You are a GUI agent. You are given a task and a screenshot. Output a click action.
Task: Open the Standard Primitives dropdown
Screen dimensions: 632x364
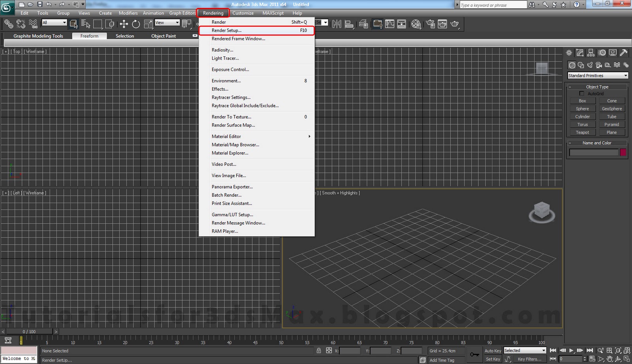tap(598, 75)
